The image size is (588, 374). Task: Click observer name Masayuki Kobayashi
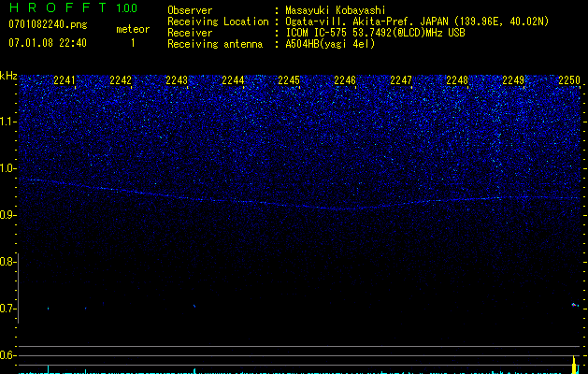pos(336,10)
